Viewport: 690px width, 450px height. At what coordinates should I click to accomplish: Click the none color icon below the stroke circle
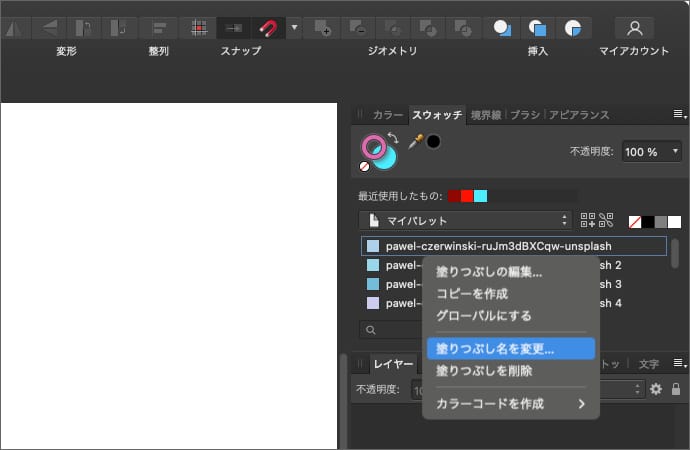pos(365,167)
